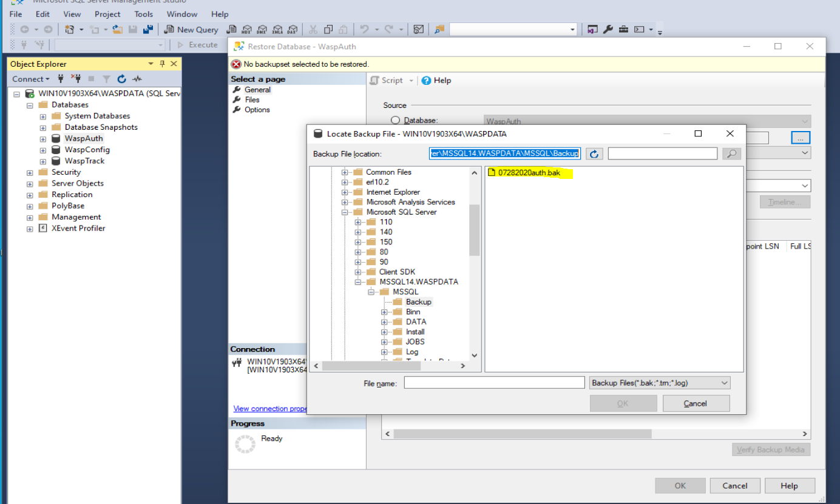Open the File menu

click(16, 14)
